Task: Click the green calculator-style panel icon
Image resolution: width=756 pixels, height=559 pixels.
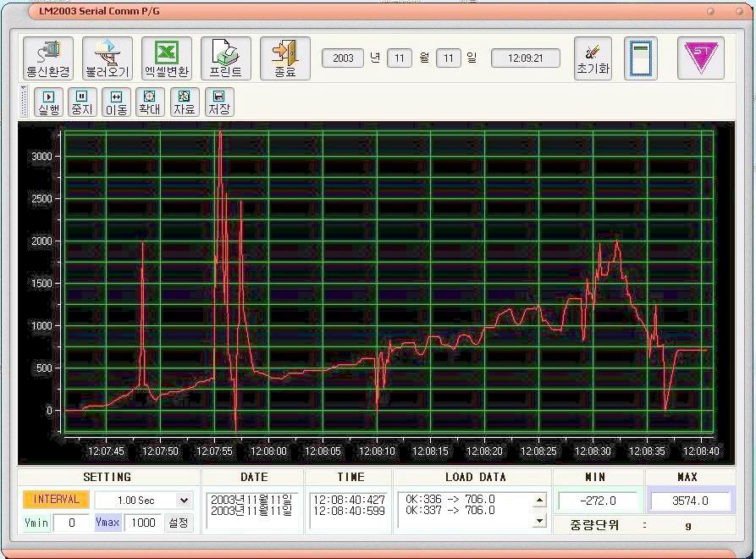Action: [641, 58]
